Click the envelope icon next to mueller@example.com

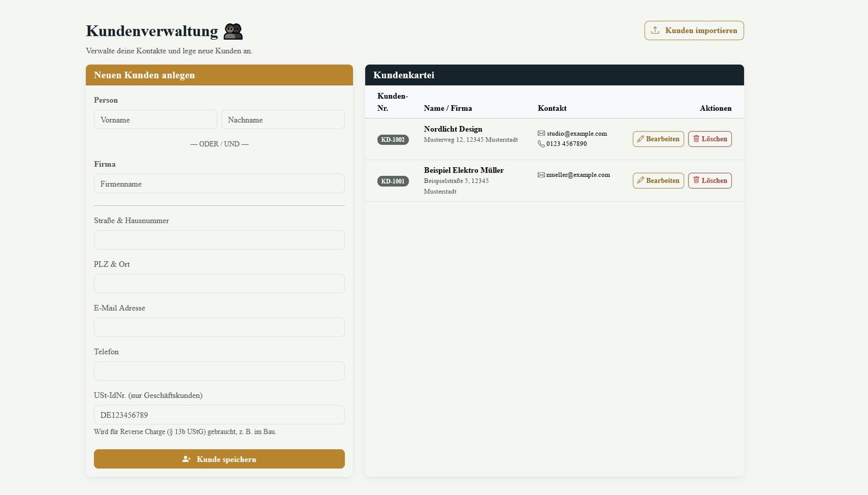[x=541, y=175]
